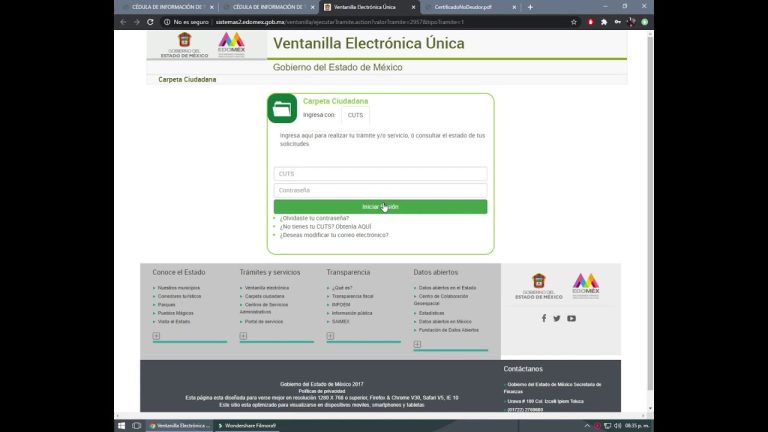Open Task View in the taskbar
The width and height of the screenshot is (768, 432).
137,426
